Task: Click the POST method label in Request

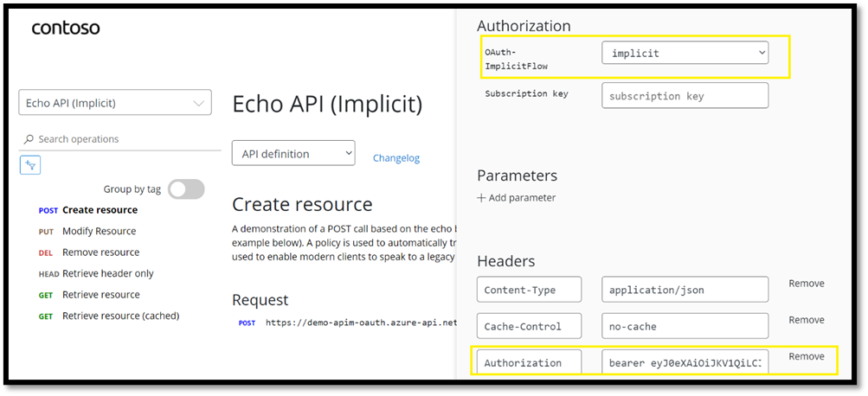Action: pos(247,323)
